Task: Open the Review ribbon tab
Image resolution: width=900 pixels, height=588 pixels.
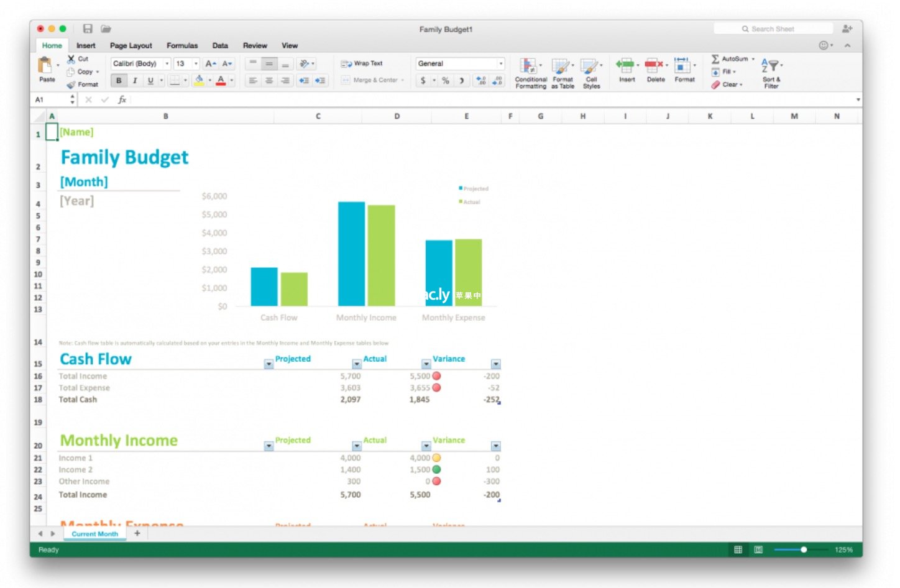Action: coord(255,45)
